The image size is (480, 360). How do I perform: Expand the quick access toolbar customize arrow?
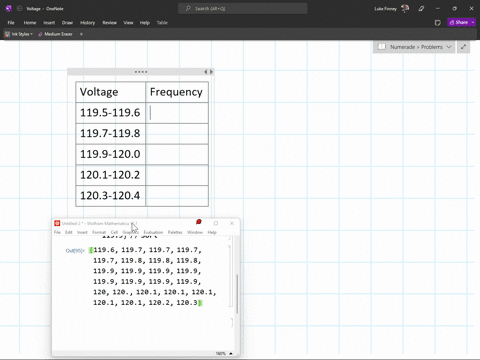pyautogui.click(x=81, y=34)
